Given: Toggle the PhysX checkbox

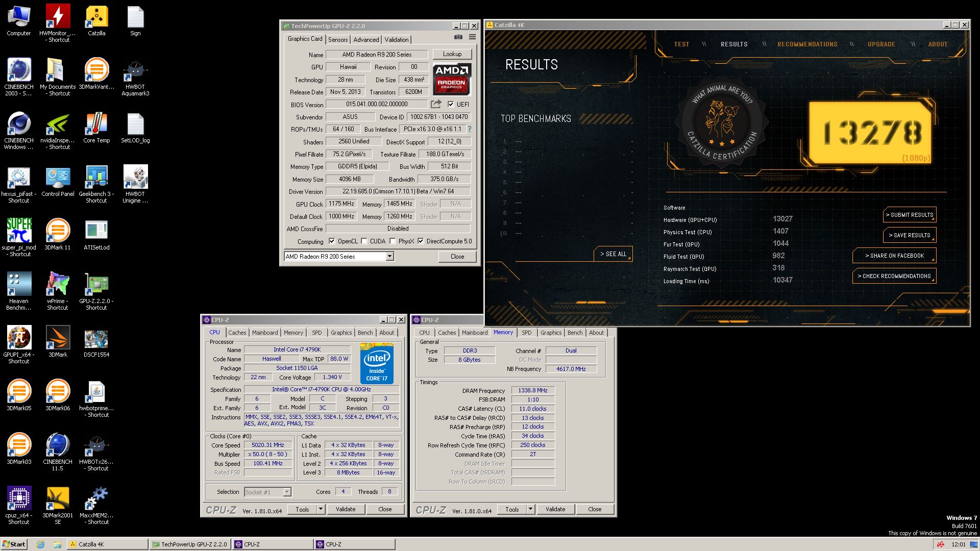Looking at the screenshot, I should [x=393, y=241].
